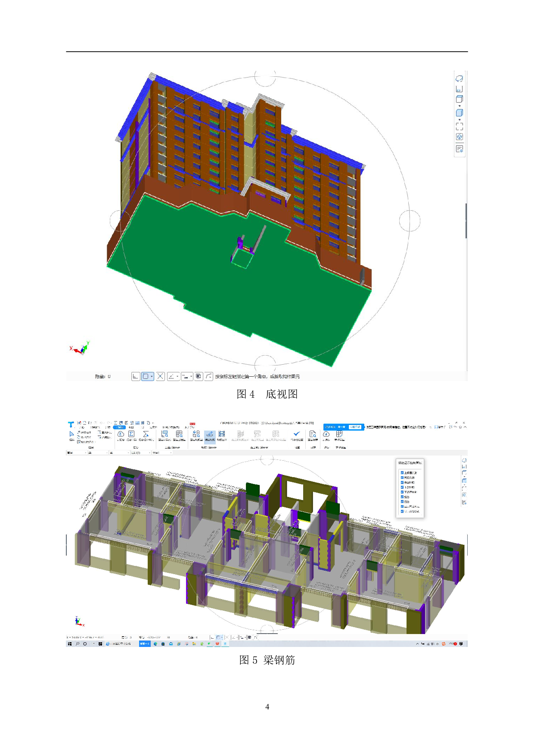
Task: Toggle fourth checkbox in rebar display control panel
Action: [x=402, y=487]
